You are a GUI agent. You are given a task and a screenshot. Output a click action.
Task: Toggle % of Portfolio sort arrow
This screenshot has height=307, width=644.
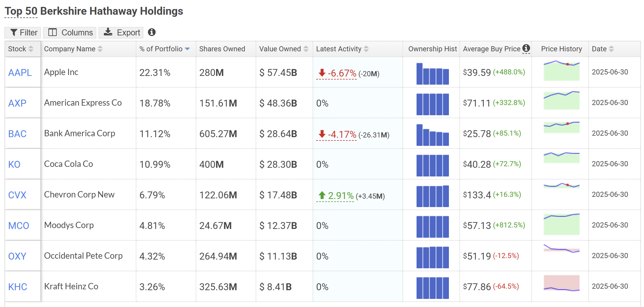pyautogui.click(x=187, y=49)
